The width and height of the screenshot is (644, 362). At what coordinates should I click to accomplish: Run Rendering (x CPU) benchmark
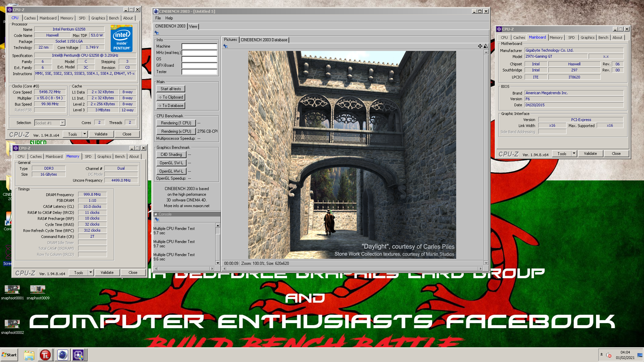coord(176,131)
